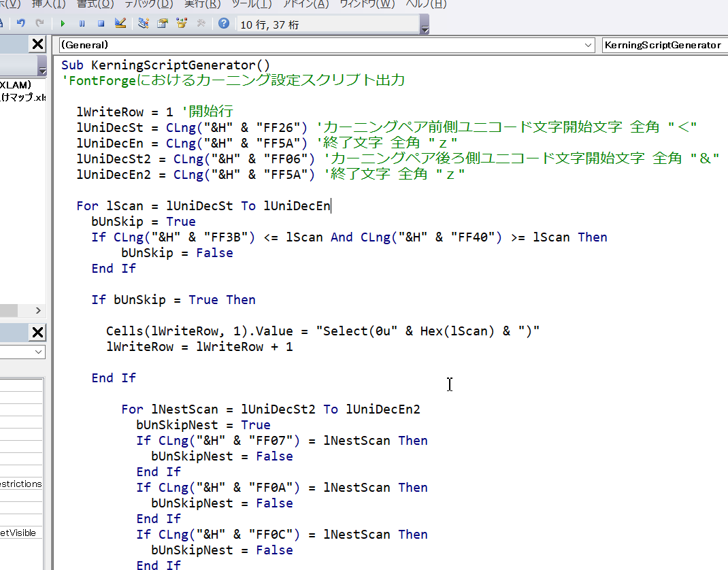Pause execution with the Break icon
The width and height of the screenshot is (728, 570).
click(82, 24)
